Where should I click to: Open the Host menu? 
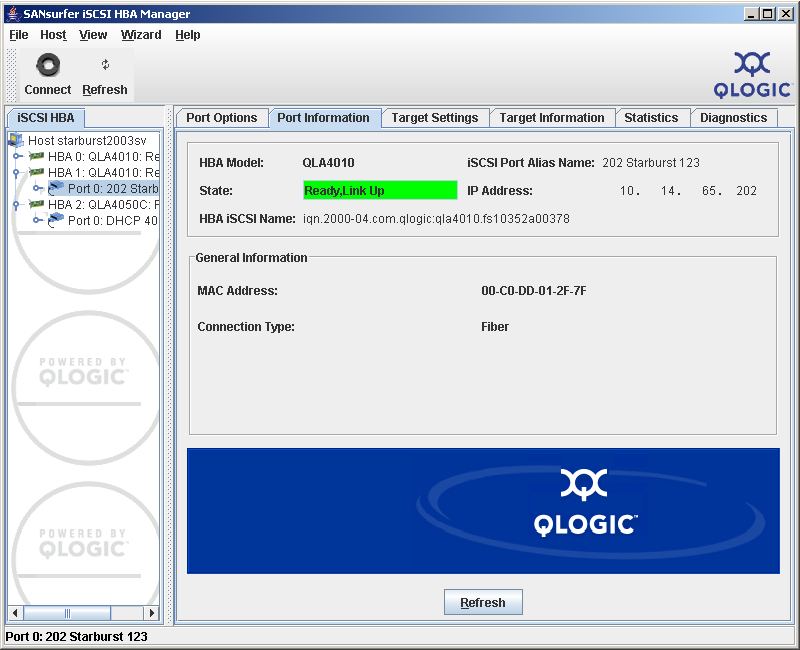click(53, 35)
